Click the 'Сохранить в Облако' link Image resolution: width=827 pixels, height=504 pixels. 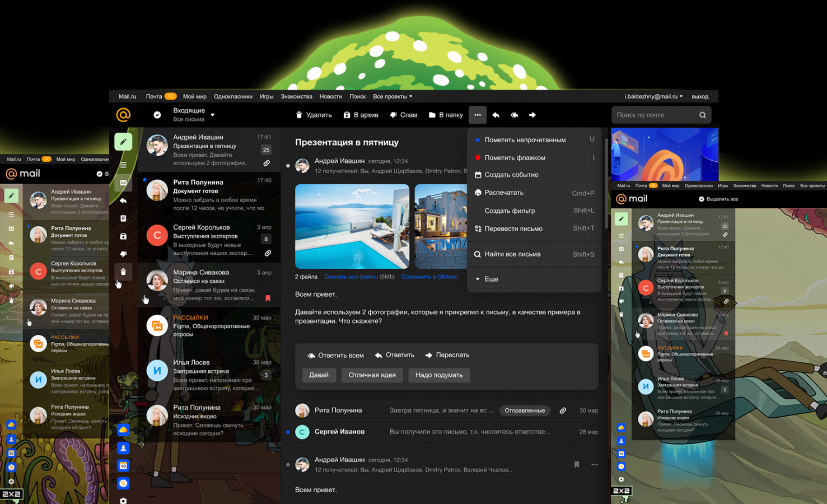pyautogui.click(x=429, y=277)
